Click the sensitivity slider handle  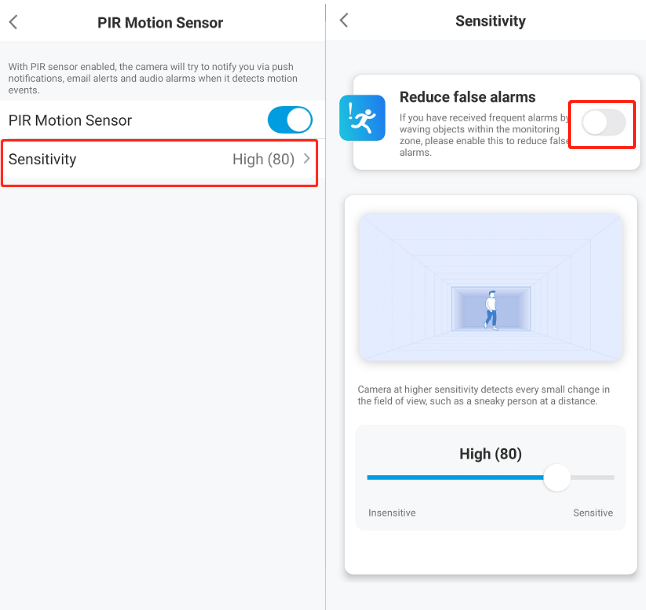point(557,477)
